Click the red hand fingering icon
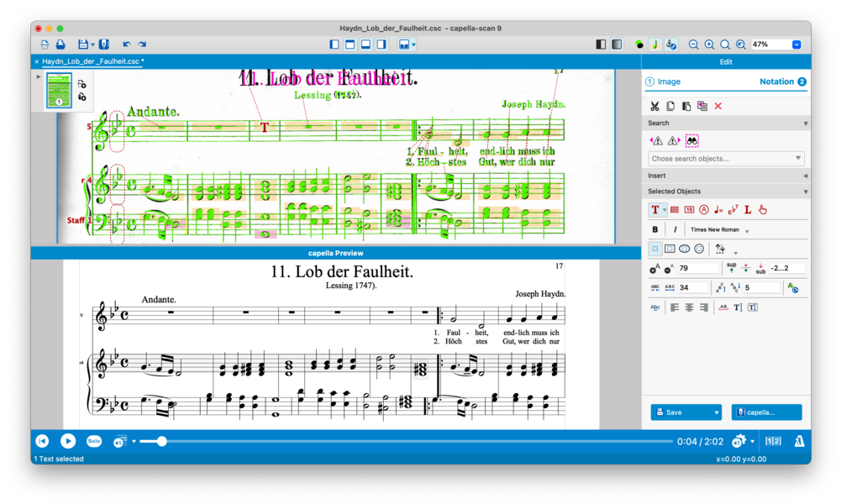Screen dimensions: 841x504 (x=762, y=210)
